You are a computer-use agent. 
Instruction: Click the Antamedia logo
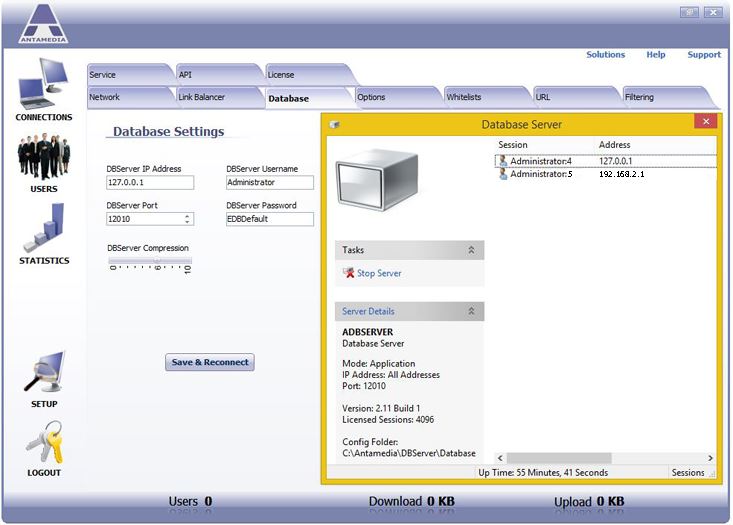coord(43,23)
